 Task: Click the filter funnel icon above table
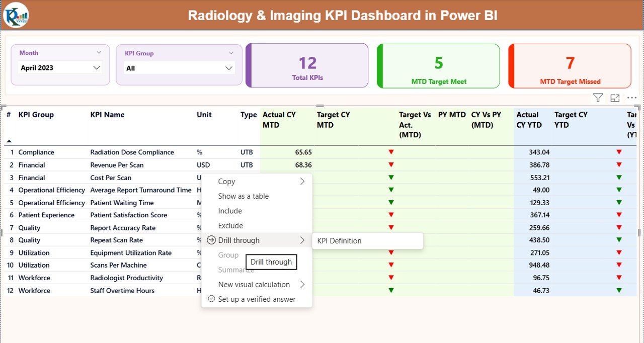598,98
